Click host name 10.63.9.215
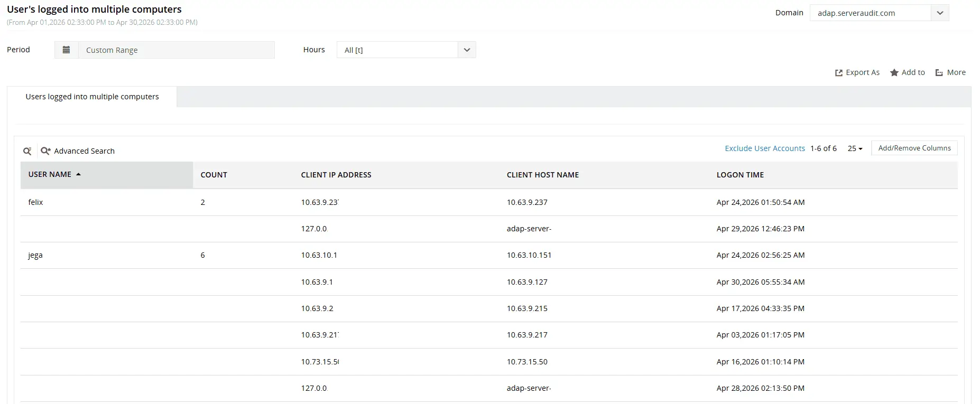 (527, 308)
